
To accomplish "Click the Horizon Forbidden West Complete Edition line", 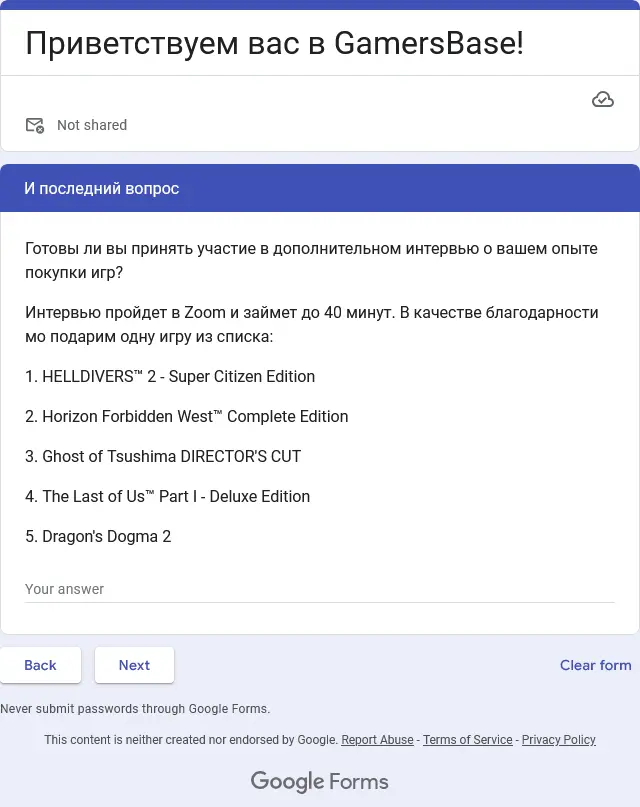I will tap(186, 416).
